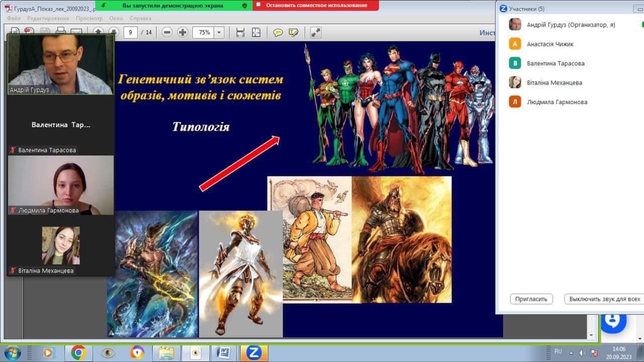This screenshot has height=362, width=644.
Task: Open the Справка menu
Action: 140,19
